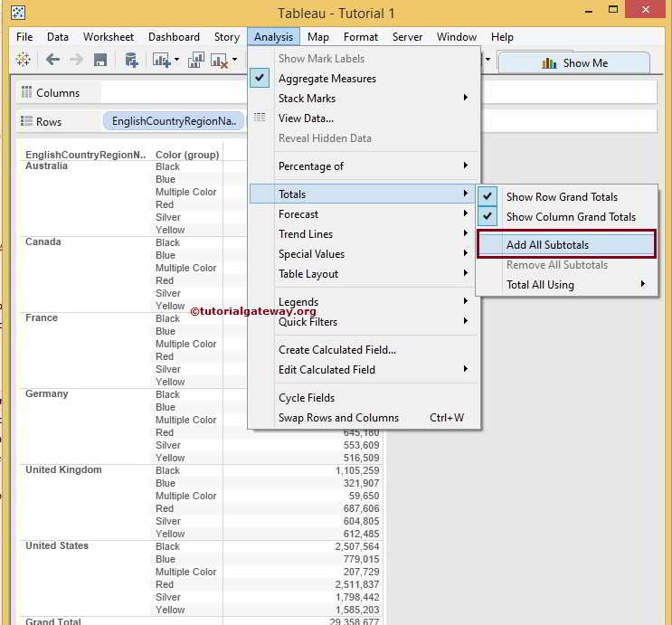Click the Clear Sheet toolbar icon
Viewport: 672px width, 625px height.
point(219,60)
